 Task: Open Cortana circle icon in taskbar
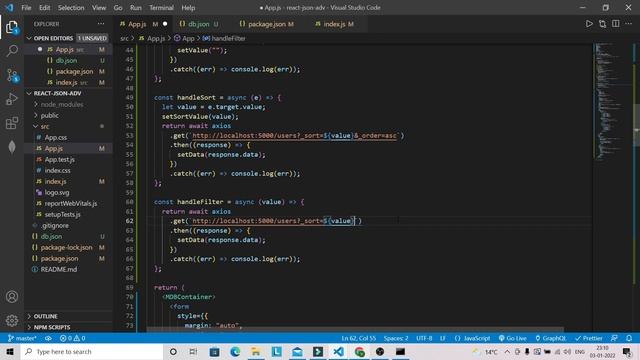click(x=173, y=351)
